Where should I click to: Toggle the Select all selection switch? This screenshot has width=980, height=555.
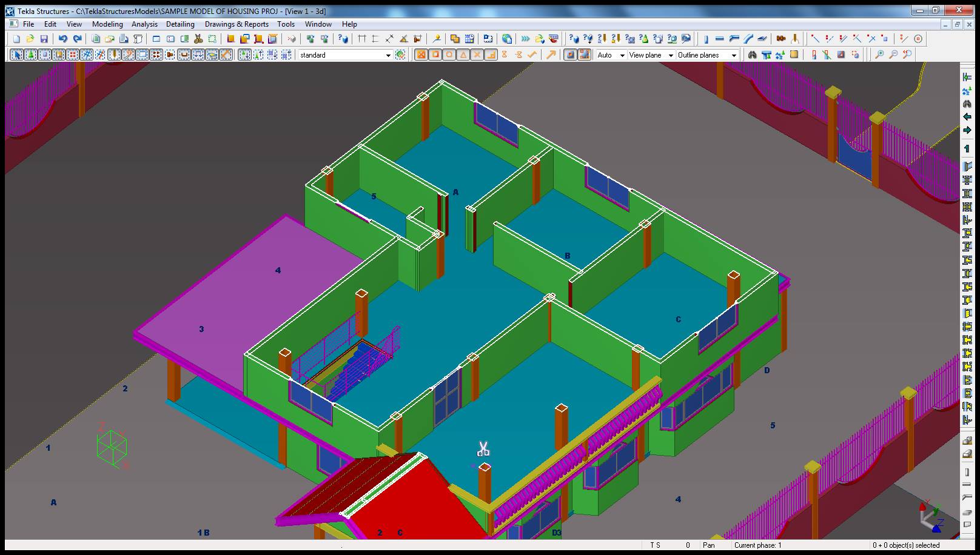16,55
